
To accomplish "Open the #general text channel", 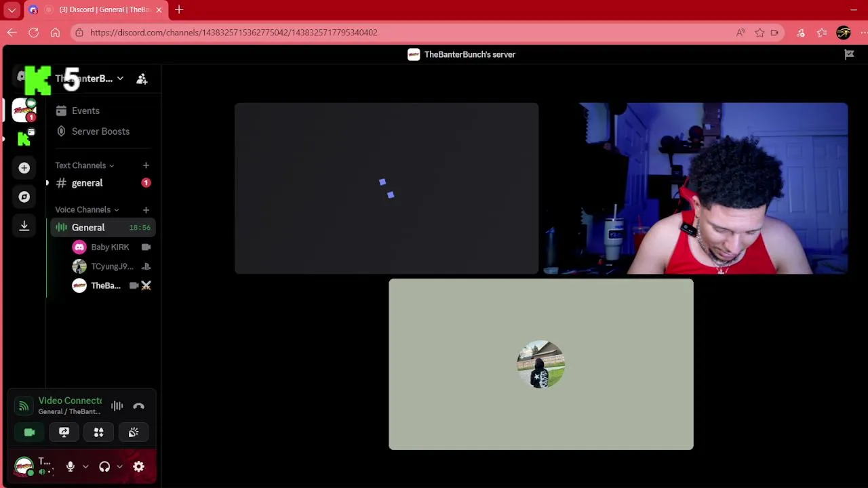I will tap(103, 183).
